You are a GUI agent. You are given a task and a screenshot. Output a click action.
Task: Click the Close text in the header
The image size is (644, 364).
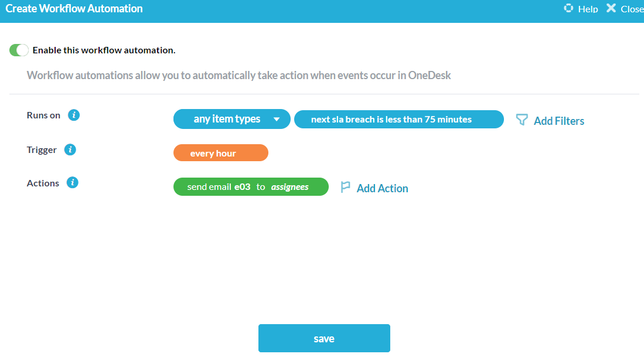632,9
